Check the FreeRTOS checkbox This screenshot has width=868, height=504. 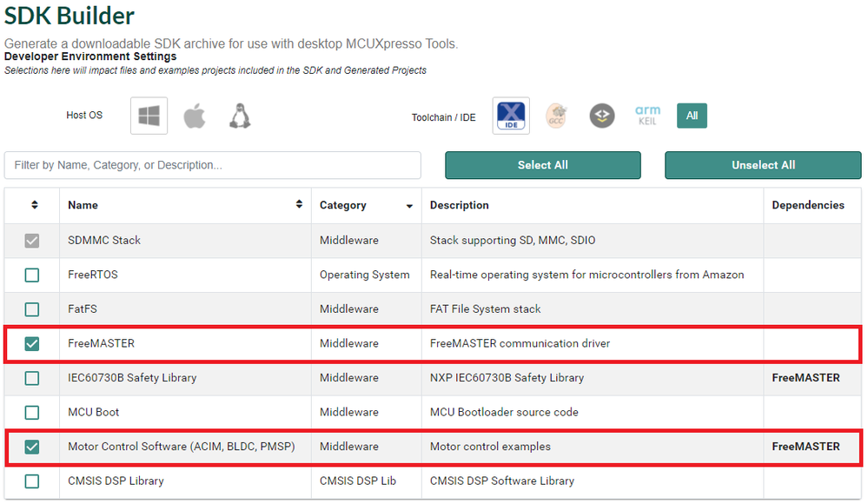pyautogui.click(x=32, y=275)
